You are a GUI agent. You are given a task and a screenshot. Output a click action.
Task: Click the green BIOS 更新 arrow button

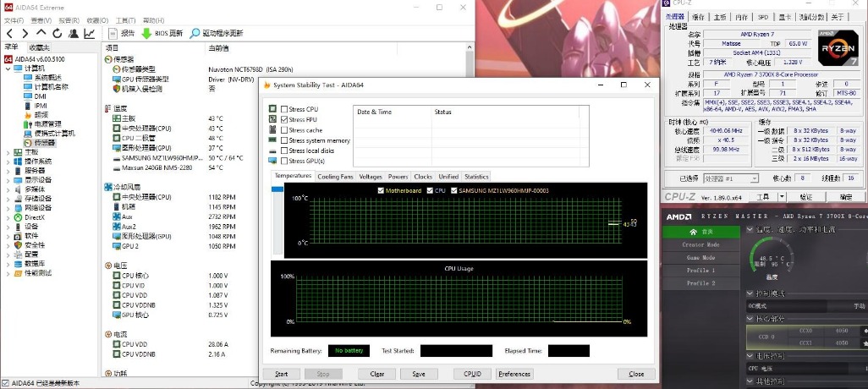pyautogui.click(x=162, y=34)
